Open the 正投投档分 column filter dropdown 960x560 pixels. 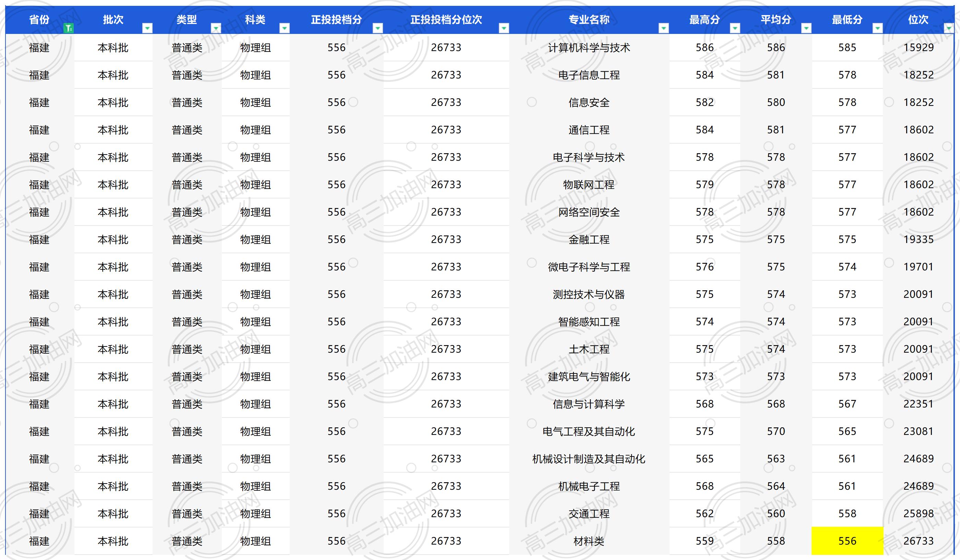click(x=377, y=28)
